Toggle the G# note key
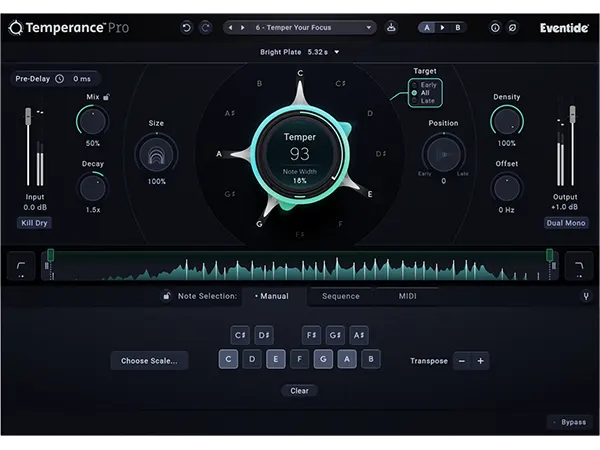 coord(335,335)
